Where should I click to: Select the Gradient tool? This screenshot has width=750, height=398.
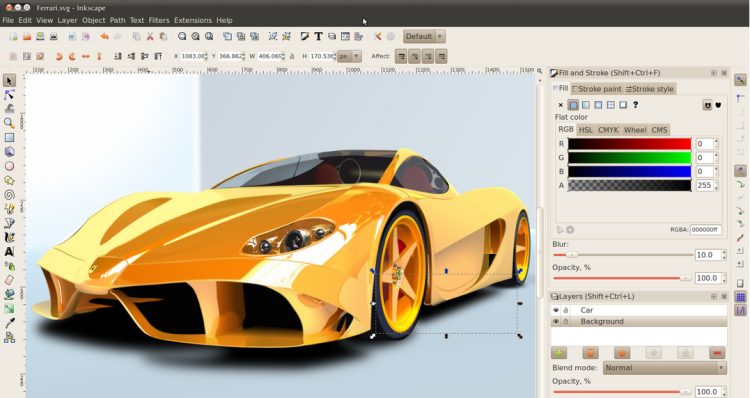(x=9, y=309)
